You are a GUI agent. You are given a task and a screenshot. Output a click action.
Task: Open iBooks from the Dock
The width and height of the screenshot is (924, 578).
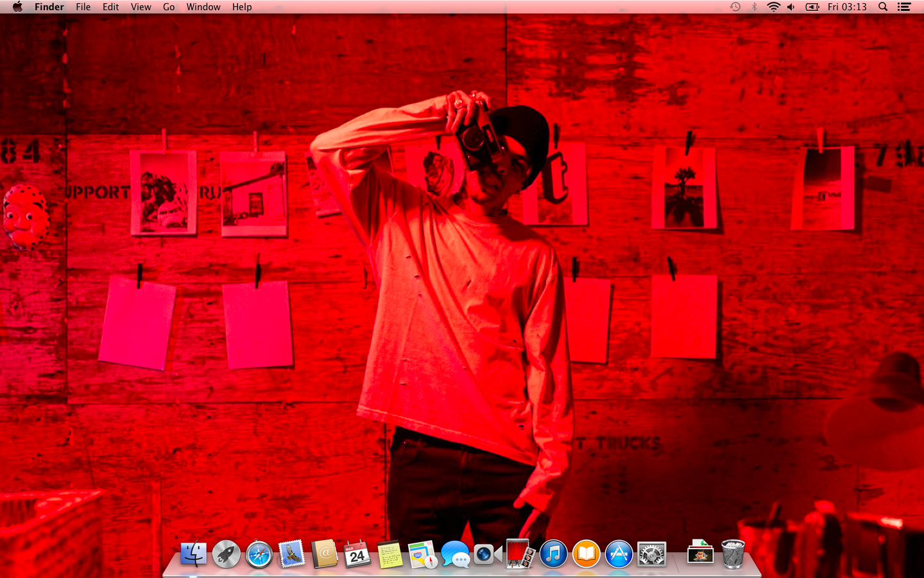586,554
